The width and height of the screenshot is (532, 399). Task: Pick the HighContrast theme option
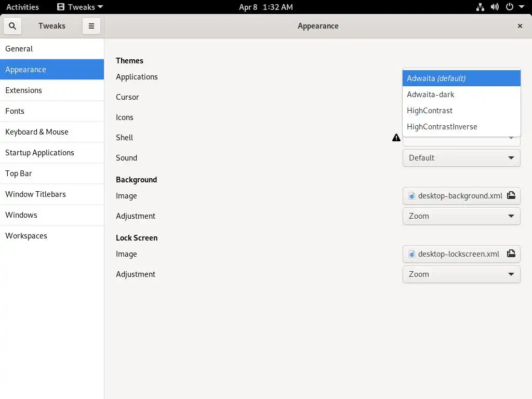click(461, 111)
